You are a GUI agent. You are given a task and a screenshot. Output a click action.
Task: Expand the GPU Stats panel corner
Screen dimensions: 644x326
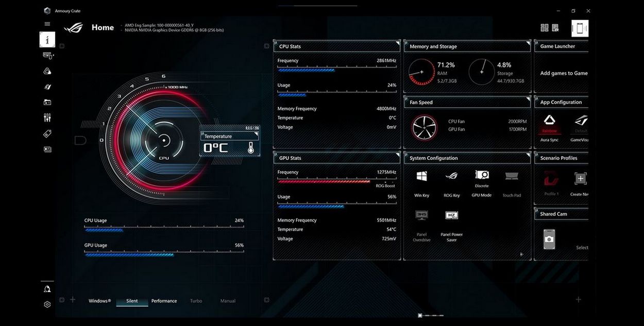[x=397, y=156]
